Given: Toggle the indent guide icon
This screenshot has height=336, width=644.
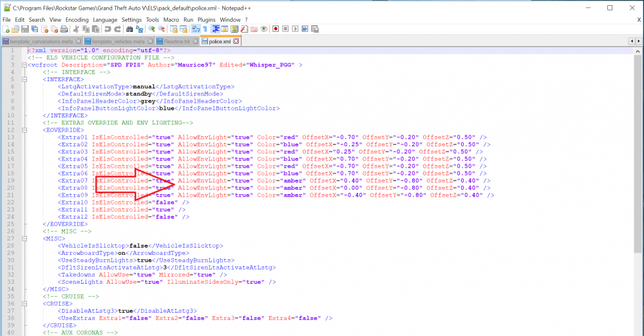Looking at the screenshot, I should 215,29.
